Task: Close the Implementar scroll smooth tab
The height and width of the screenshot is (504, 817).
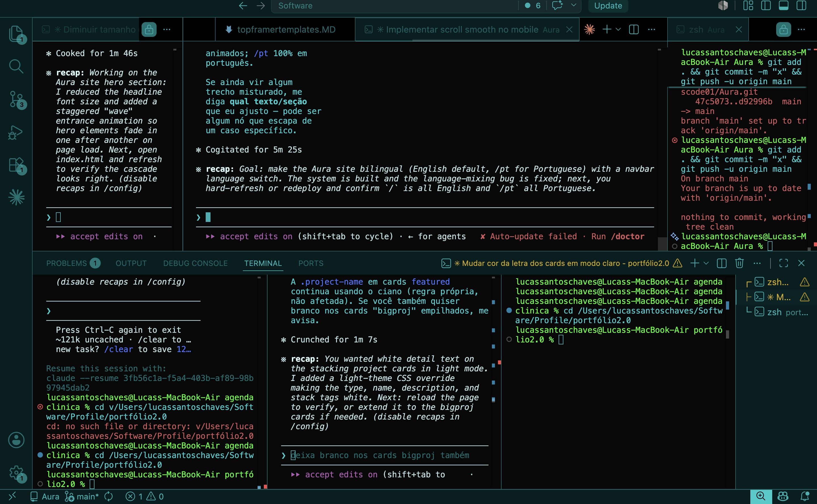Action: [x=569, y=30]
